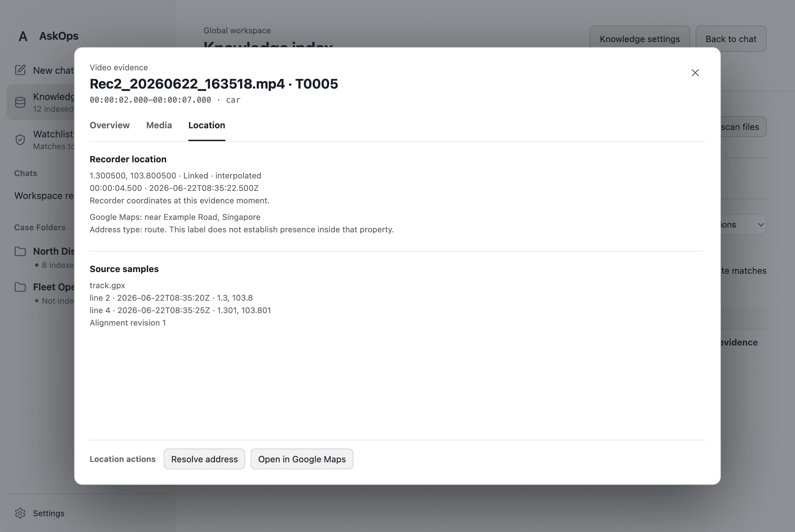
Task: Click the 00:00:02.000–00:00:07.000 time range text
Action: 150,100
